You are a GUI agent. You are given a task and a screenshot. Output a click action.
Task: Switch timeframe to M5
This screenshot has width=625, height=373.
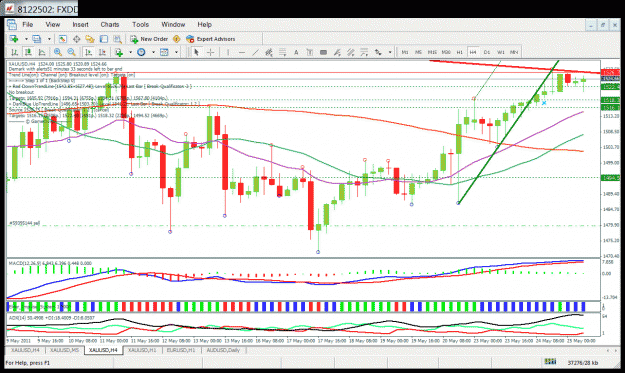[419, 52]
